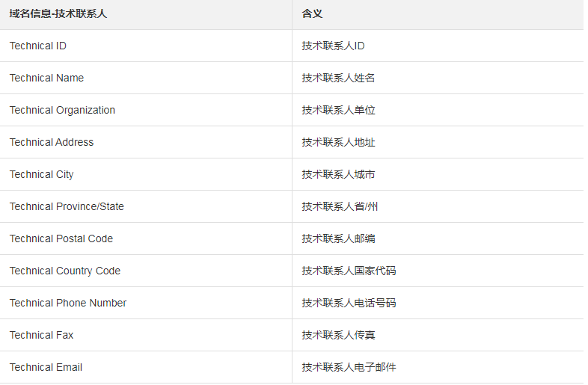
Task: Select the "Technical City" cell
Action: (42, 175)
